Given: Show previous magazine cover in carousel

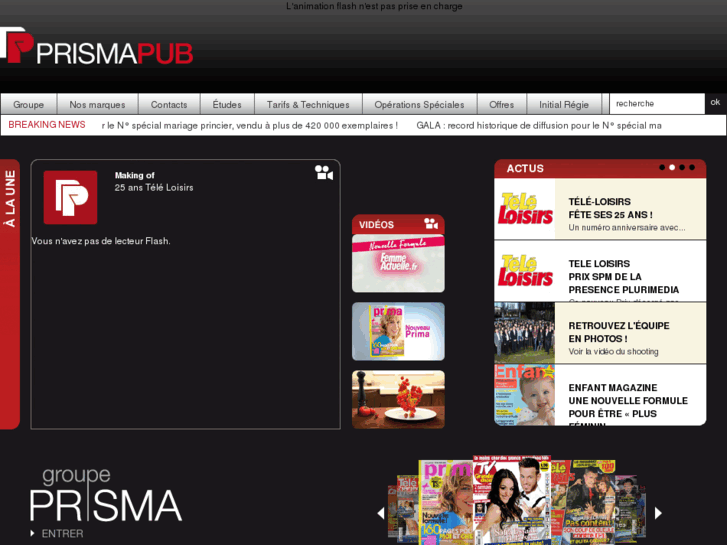Looking at the screenshot, I should (381, 513).
